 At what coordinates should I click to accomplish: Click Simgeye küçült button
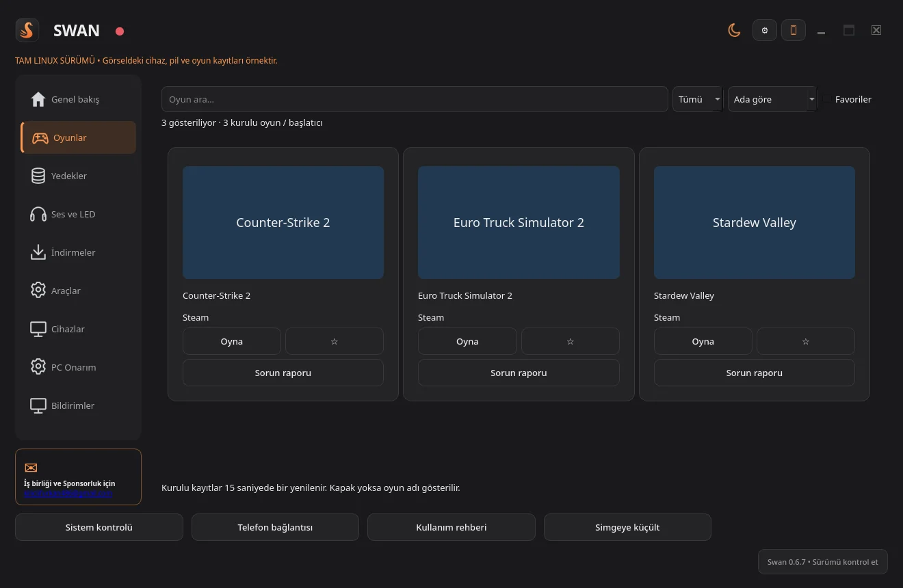pos(627,527)
